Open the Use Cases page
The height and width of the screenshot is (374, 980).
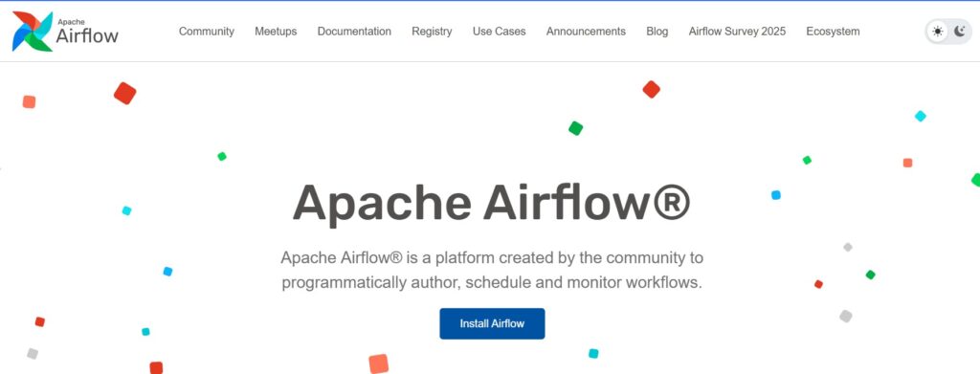tap(500, 32)
